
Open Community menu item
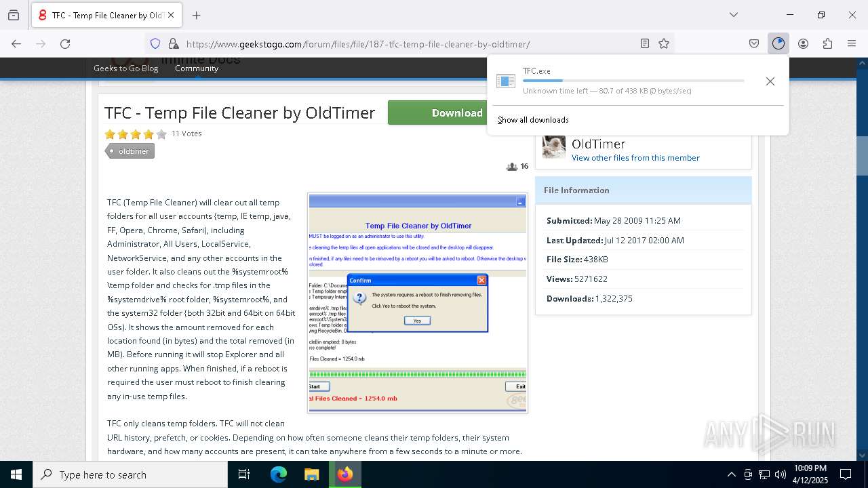point(197,68)
